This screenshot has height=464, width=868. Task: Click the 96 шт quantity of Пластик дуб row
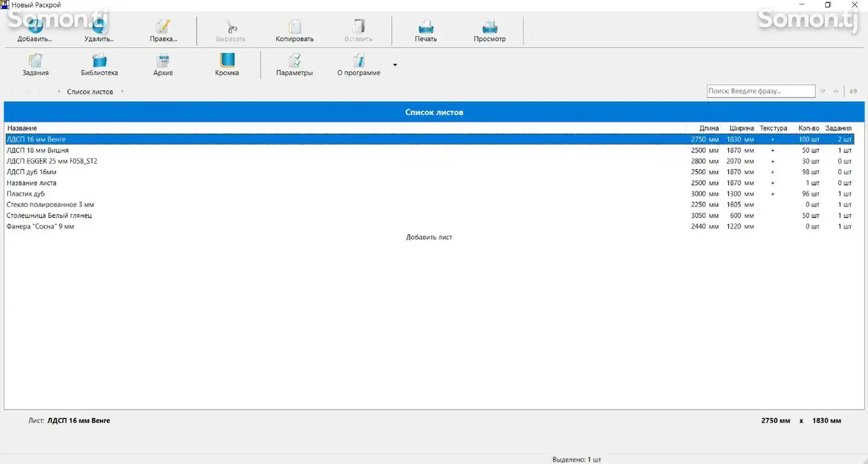(x=810, y=194)
